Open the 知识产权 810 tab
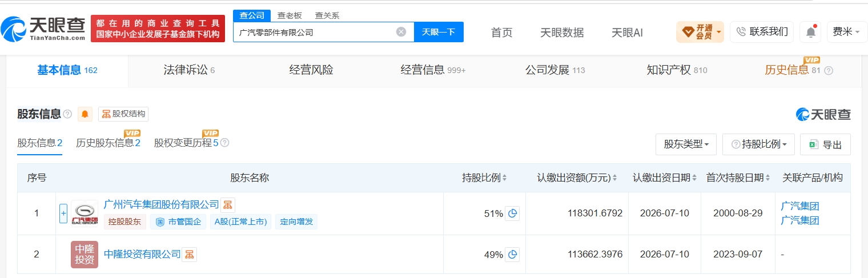 tap(677, 70)
